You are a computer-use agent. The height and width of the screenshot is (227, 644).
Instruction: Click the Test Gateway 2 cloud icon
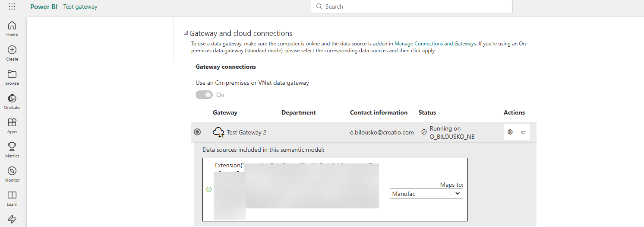219,132
